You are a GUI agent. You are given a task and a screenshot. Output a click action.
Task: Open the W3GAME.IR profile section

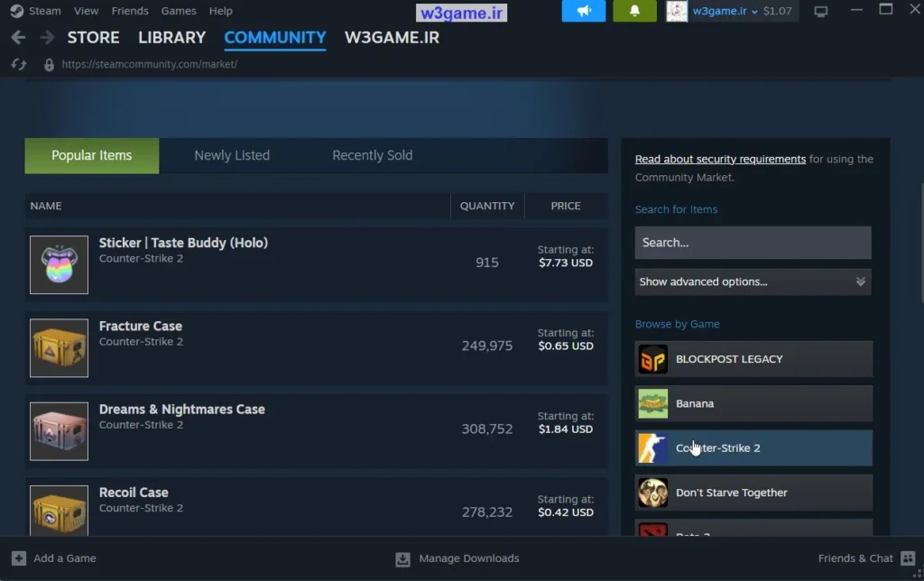(392, 38)
